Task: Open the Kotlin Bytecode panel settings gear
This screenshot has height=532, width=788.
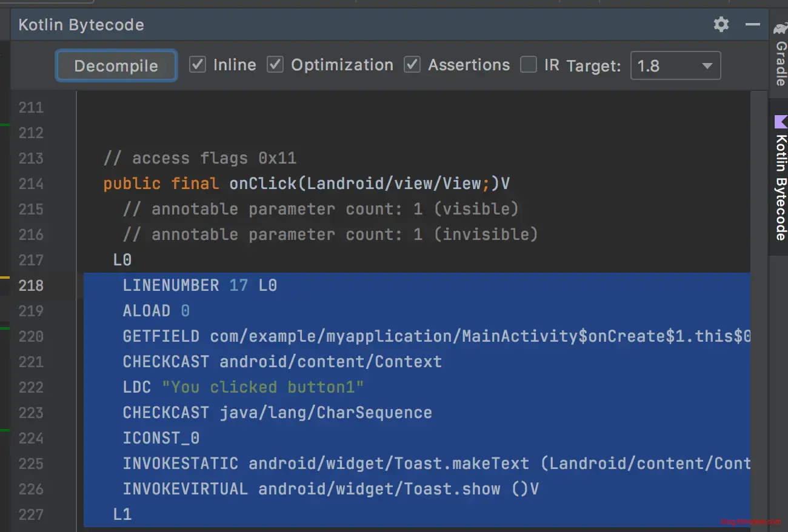Action: 721,25
